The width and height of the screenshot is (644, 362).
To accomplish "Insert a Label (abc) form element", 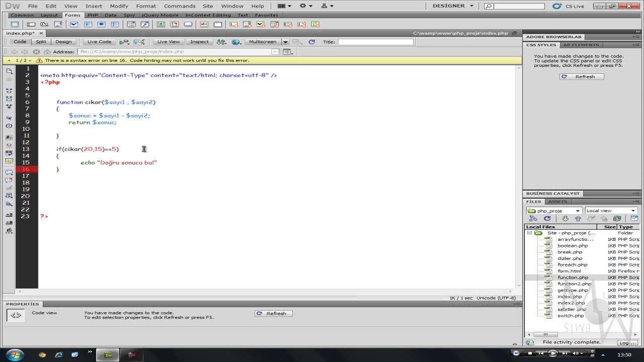I will pyautogui.click(x=204, y=24).
